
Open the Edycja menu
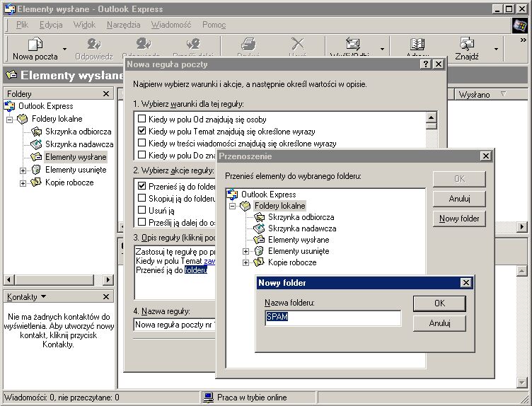[x=51, y=25]
